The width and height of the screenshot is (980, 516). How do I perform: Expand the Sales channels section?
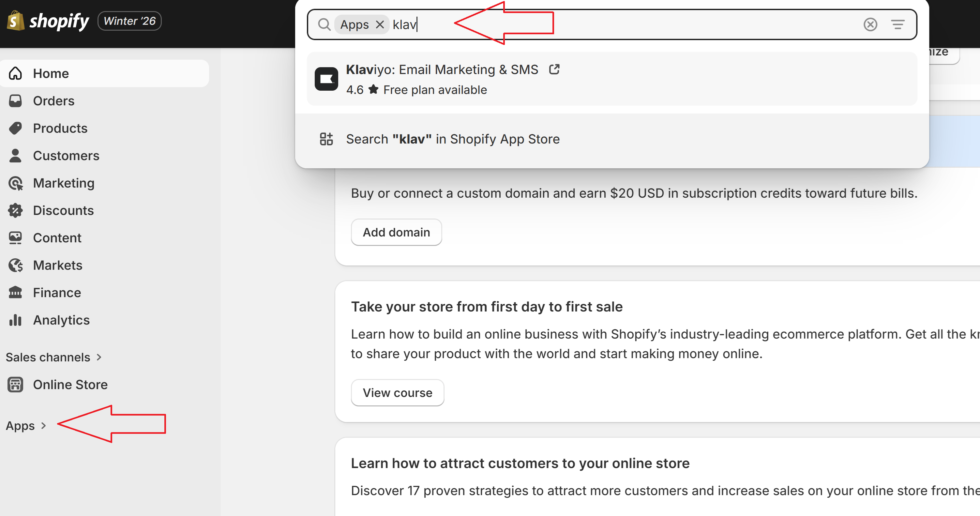53,357
